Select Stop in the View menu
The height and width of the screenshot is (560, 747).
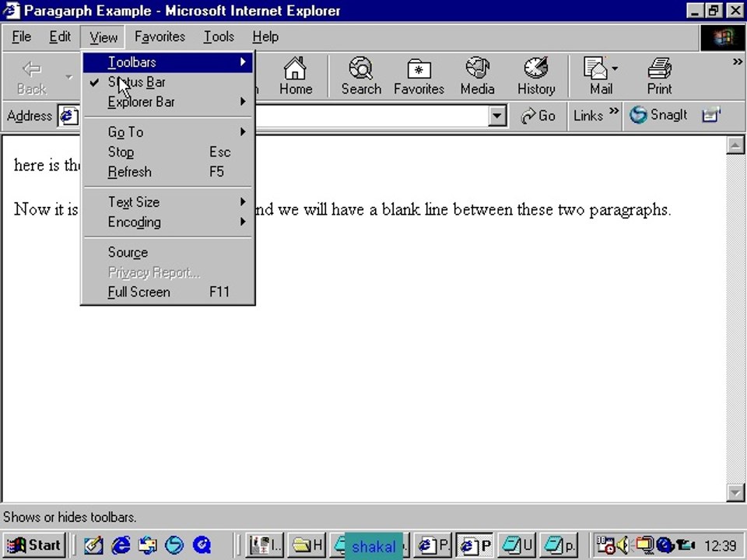pyautogui.click(x=168, y=152)
